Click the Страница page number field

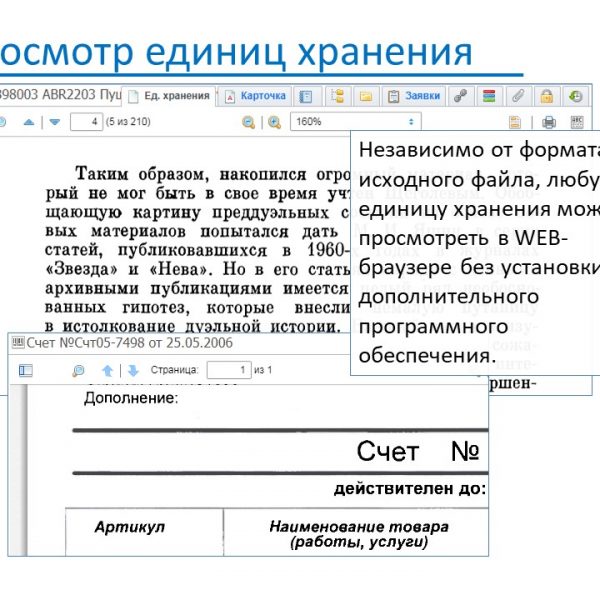[x=228, y=370]
